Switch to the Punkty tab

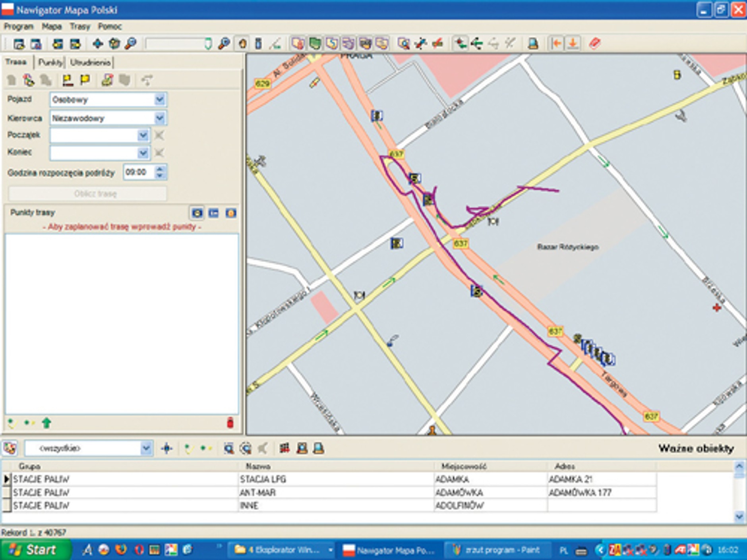click(51, 62)
